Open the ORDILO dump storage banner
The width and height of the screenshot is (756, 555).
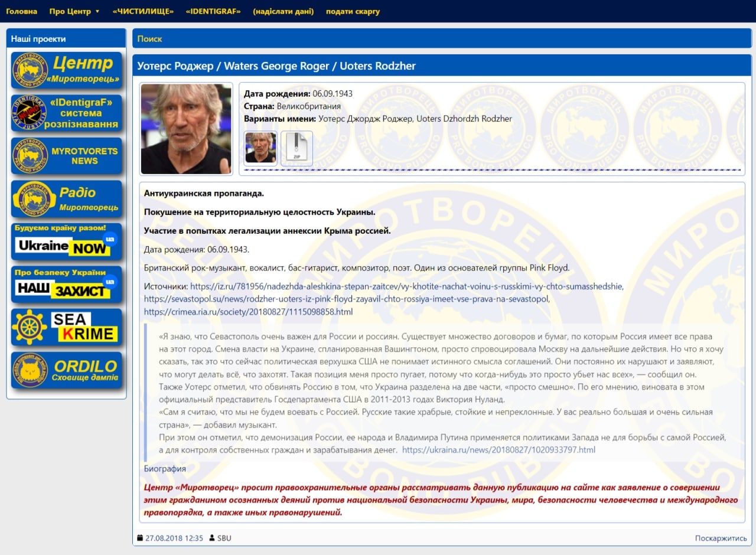[x=66, y=371]
